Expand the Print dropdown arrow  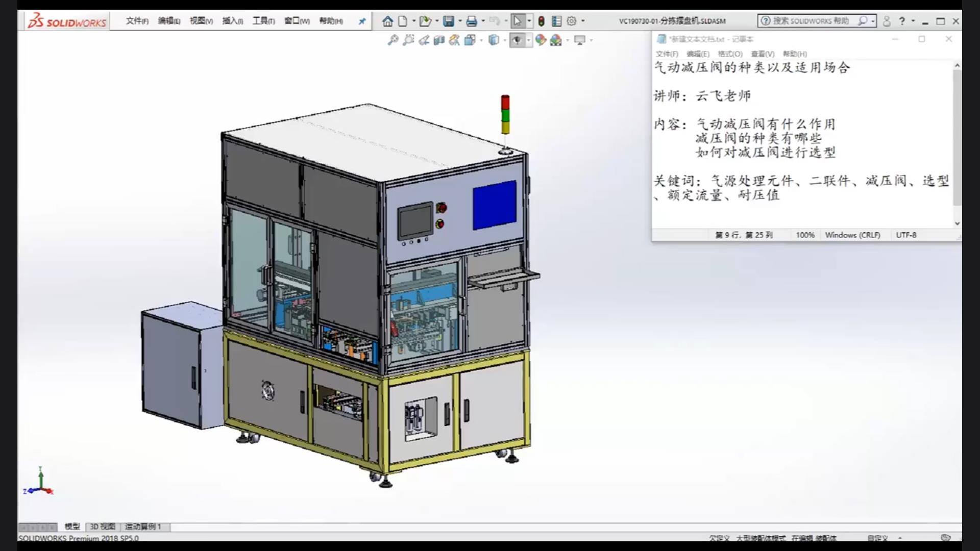(x=483, y=21)
